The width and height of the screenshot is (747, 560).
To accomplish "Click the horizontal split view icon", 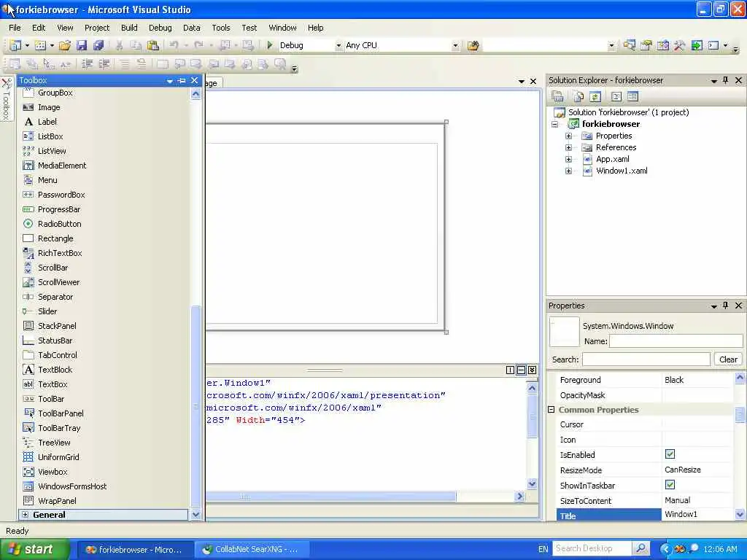I will pyautogui.click(x=521, y=370).
